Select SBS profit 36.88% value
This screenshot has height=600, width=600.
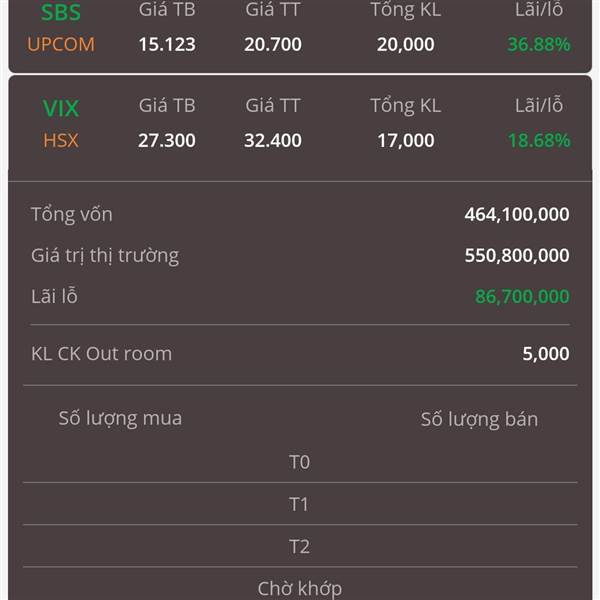pyautogui.click(x=539, y=44)
